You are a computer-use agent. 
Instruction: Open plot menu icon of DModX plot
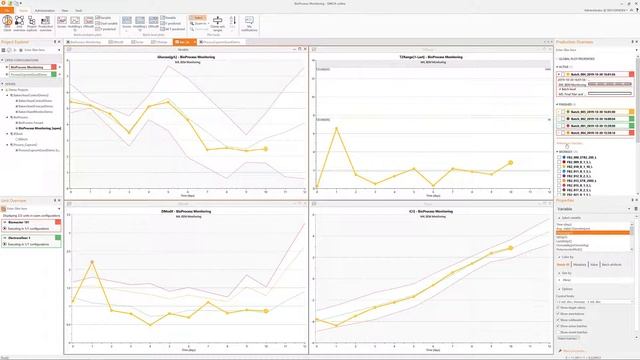[x=69, y=204]
